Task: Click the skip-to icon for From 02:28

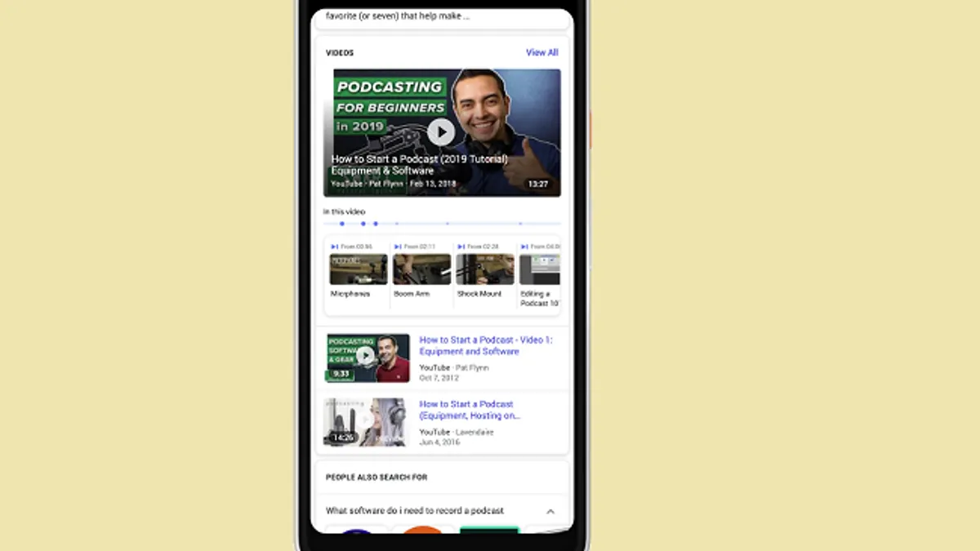Action: tap(461, 247)
